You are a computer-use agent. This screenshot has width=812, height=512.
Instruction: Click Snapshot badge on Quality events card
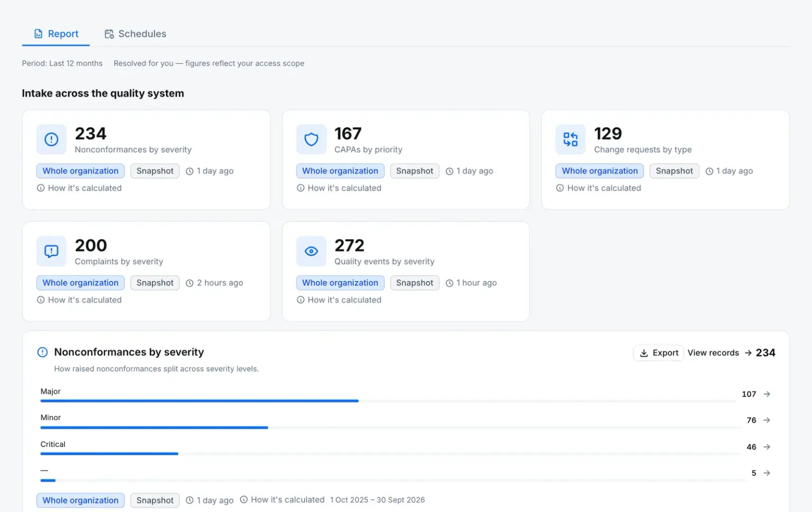coord(414,283)
